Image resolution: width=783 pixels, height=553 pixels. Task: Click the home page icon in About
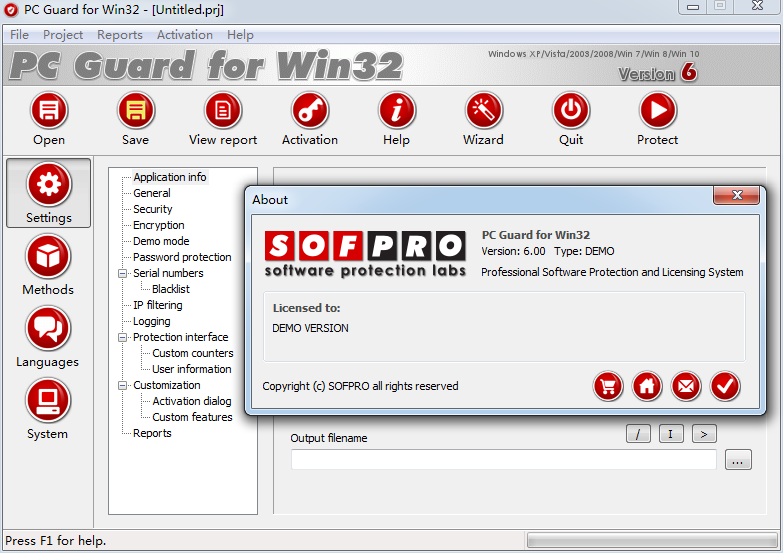point(647,386)
